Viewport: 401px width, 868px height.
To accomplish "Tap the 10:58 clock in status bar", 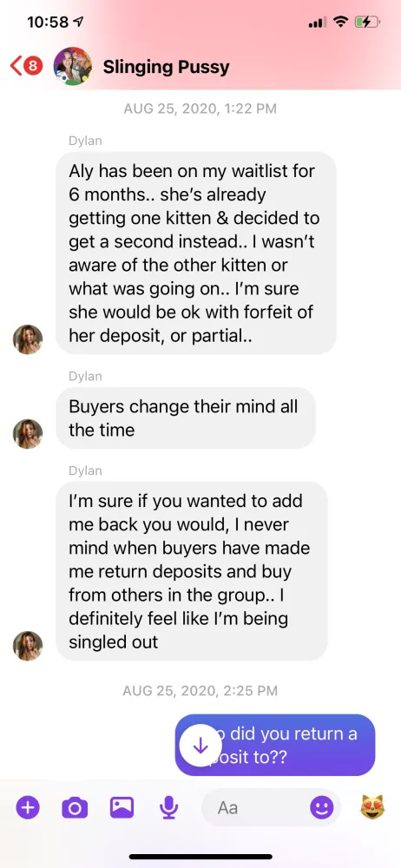I will coord(48,23).
